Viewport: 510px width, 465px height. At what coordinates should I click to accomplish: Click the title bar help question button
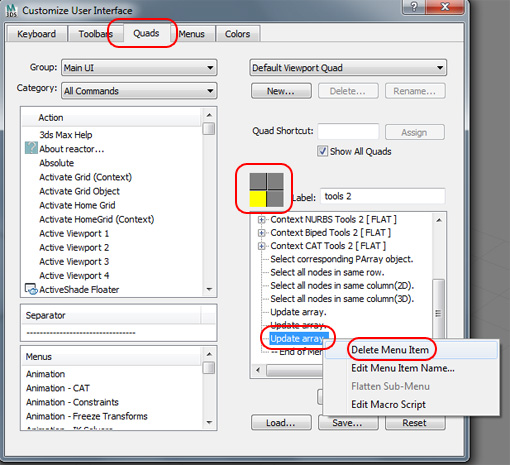[414, 7]
